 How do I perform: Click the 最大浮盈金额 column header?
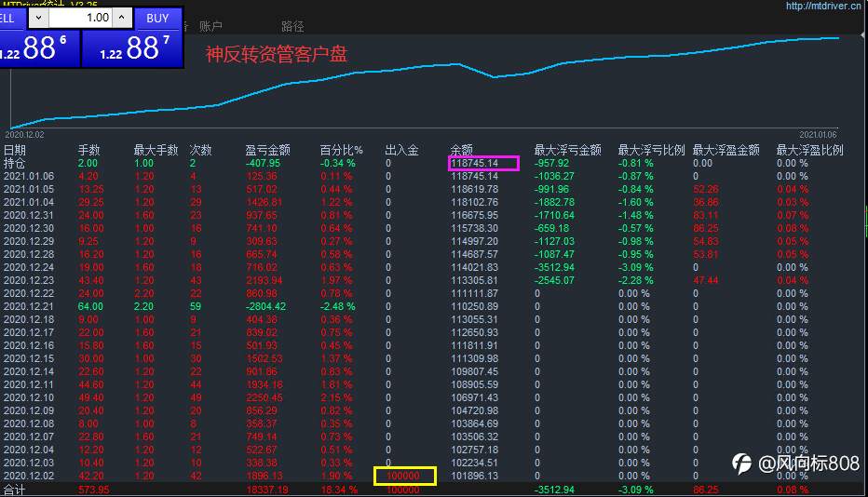(x=726, y=150)
